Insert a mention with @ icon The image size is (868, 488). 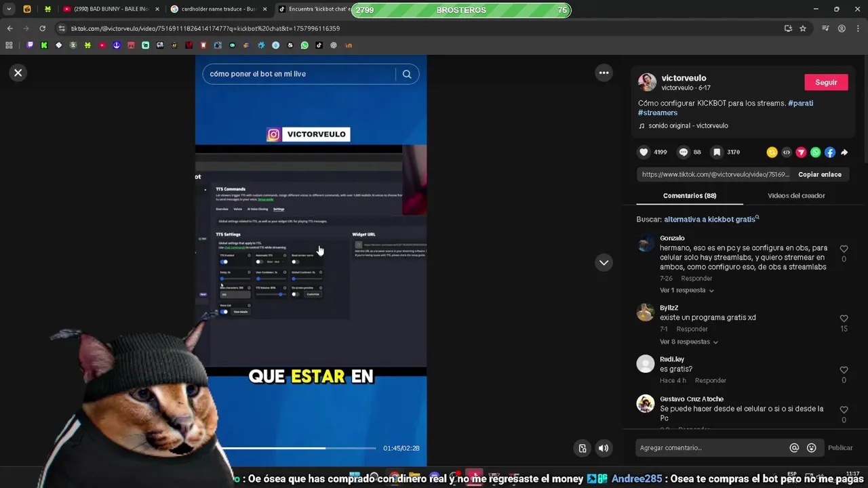tap(794, 448)
